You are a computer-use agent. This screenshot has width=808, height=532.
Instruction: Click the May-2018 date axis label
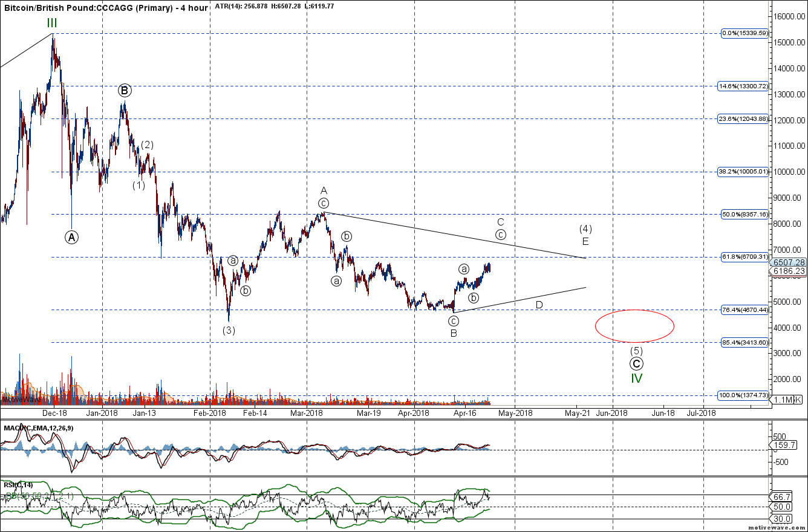point(515,413)
